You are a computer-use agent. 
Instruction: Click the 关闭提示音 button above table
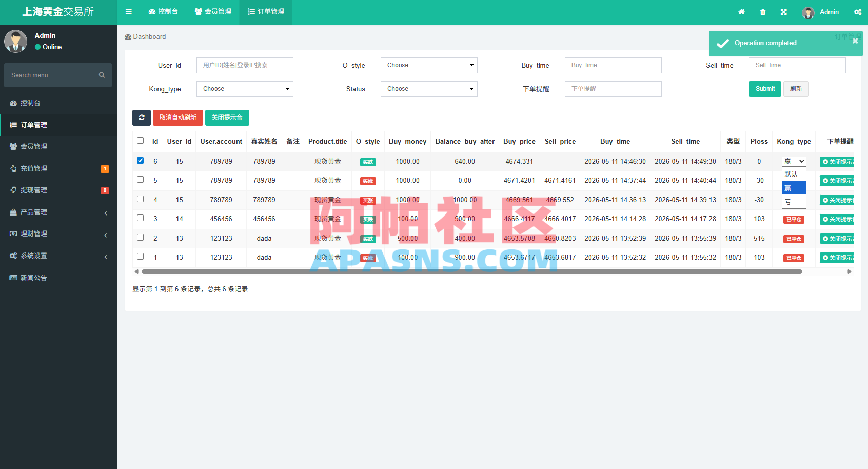click(227, 118)
